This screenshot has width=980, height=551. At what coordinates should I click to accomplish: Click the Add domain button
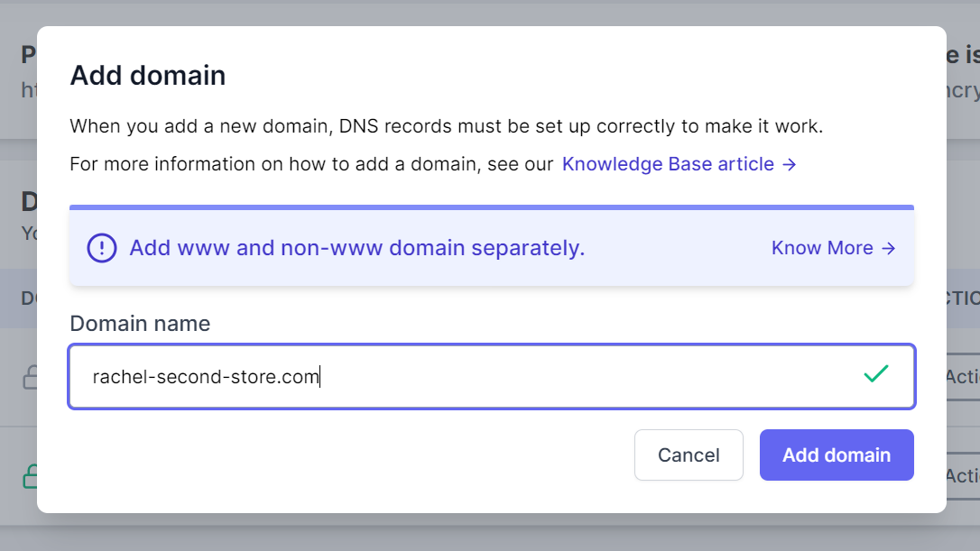[x=837, y=455]
